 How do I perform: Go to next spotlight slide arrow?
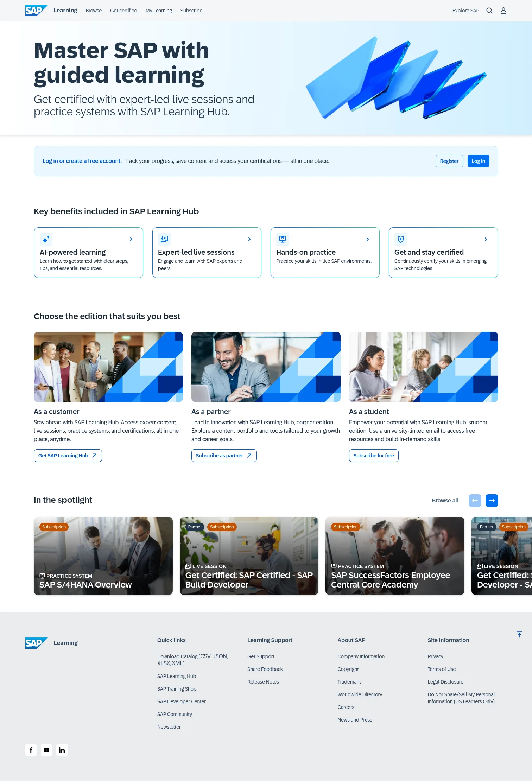tap(492, 501)
